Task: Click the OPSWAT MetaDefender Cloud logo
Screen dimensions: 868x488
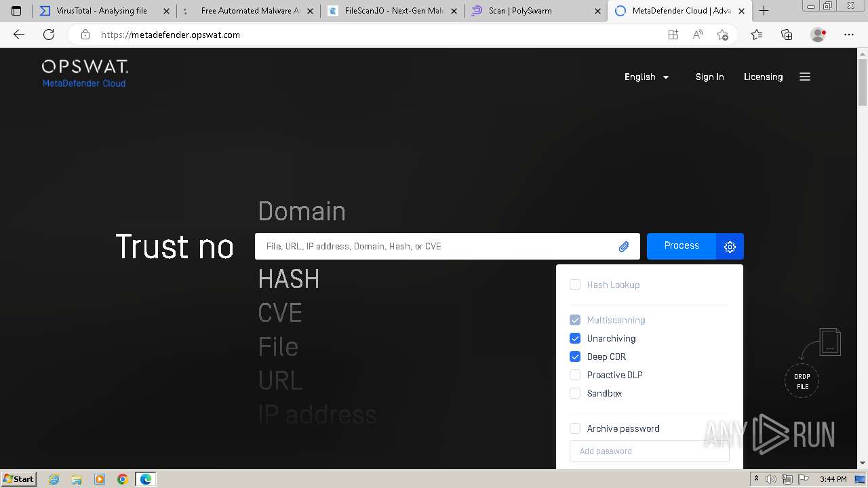Action: 85,73
